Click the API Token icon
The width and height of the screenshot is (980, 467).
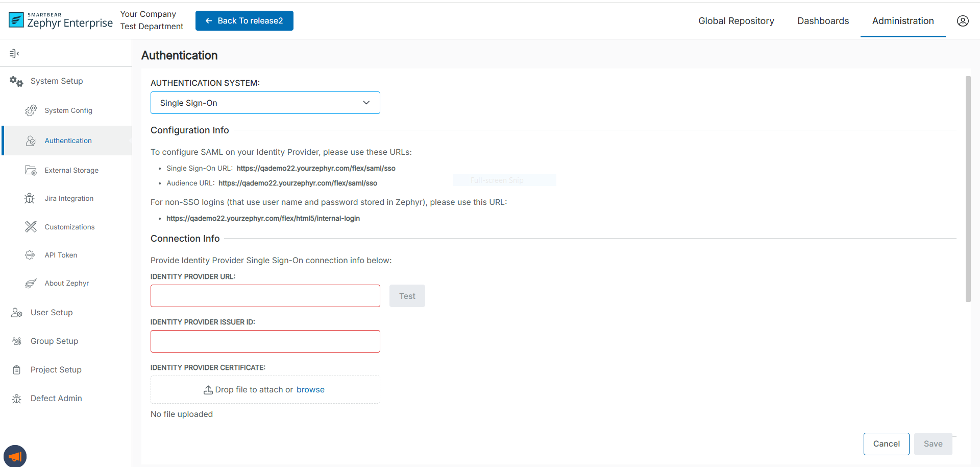30,255
